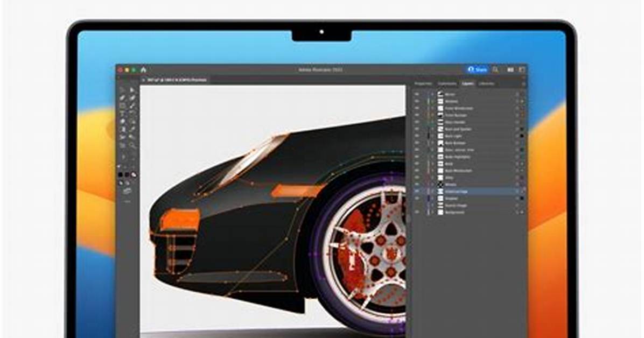Hide the Window layer via eye icon

click(x=417, y=101)
